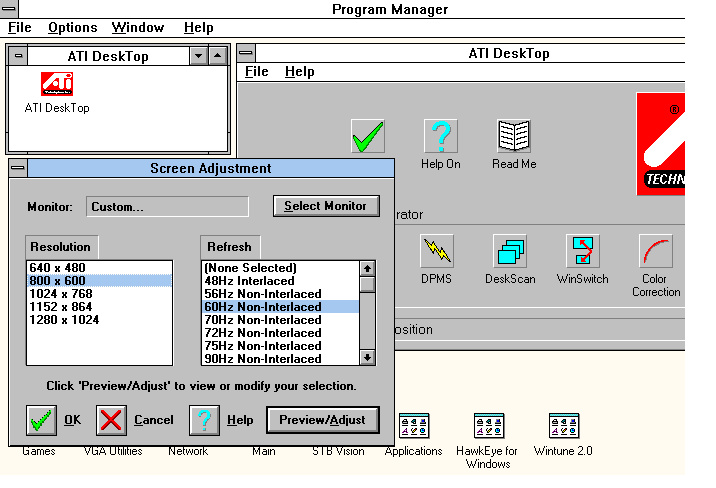Image resolution: width=716 pixels, height=488 pixels.
Task: Open the HawkEye for Windows group icon
Action: click(x=489, y=425)
